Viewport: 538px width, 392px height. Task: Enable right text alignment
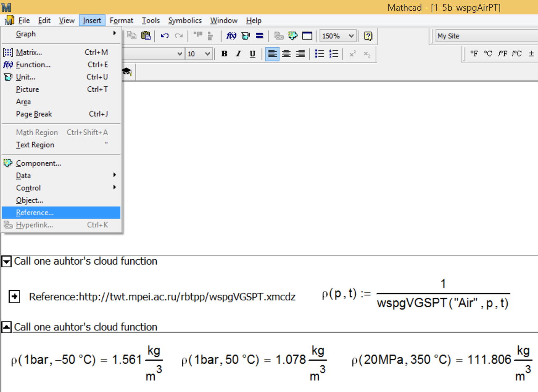pyautogui.click(x=301, y=53)
